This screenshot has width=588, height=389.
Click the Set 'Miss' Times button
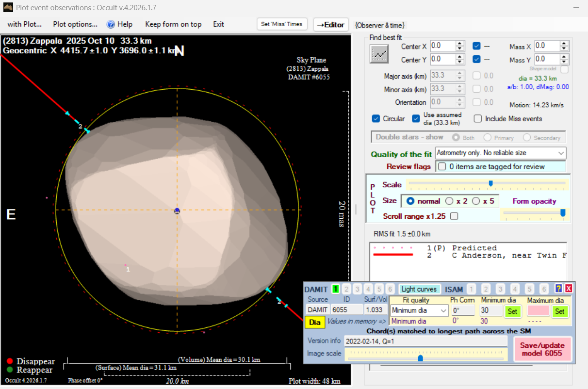[x=282, y=24]
